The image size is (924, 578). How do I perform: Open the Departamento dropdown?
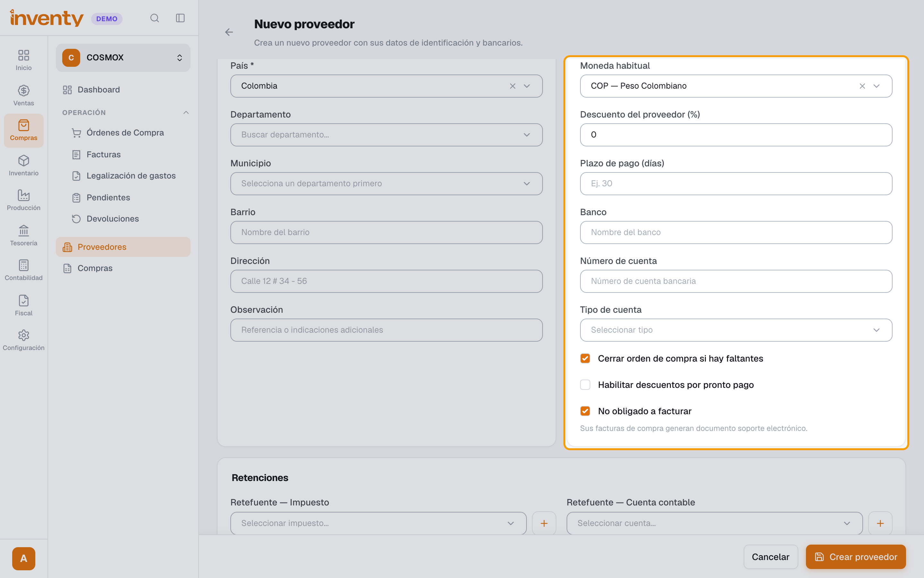pyautogui.click(x=386, y=135)
